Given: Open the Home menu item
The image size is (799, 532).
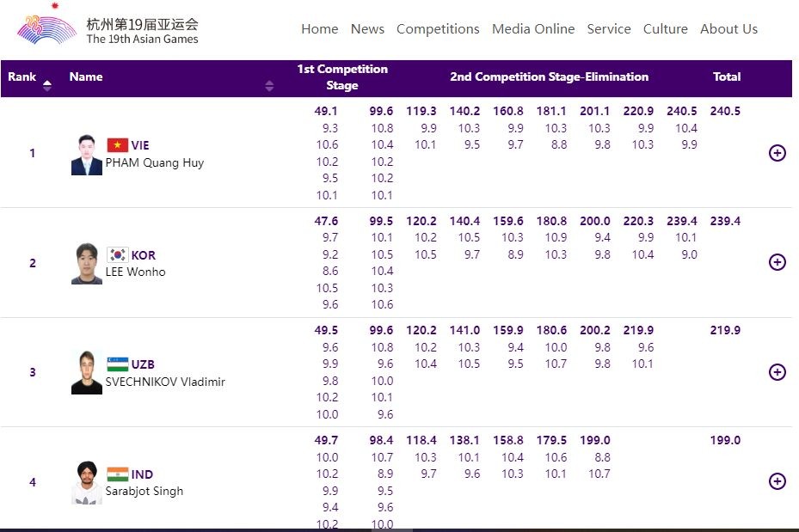Looking at the screenshot, I should click(319, 29).
